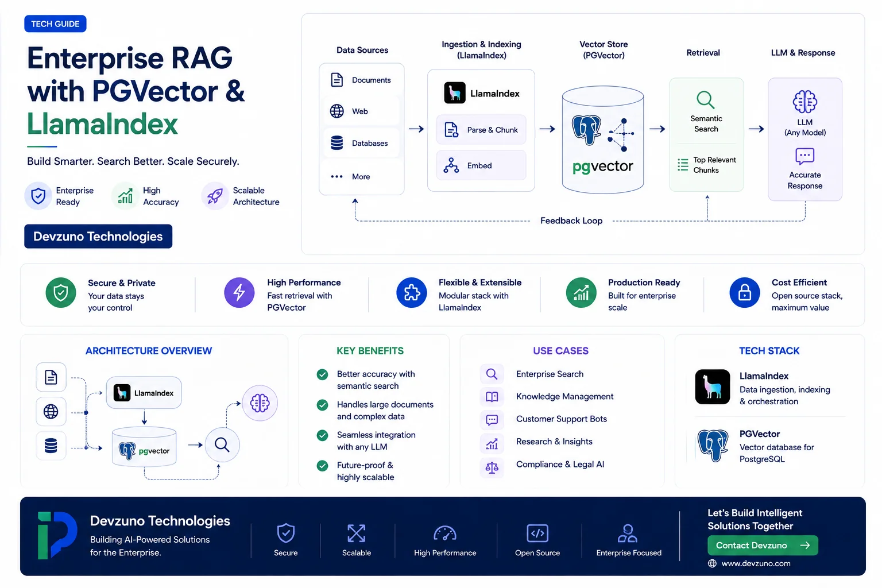Viewport: 882px width, 588px height.
Task: Click the Customer Support Bots chat icon
Action: (x=492, y=420)
